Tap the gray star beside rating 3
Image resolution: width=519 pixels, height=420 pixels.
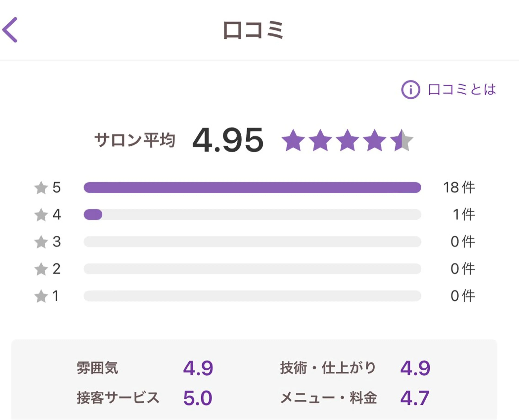coord(41,242)
